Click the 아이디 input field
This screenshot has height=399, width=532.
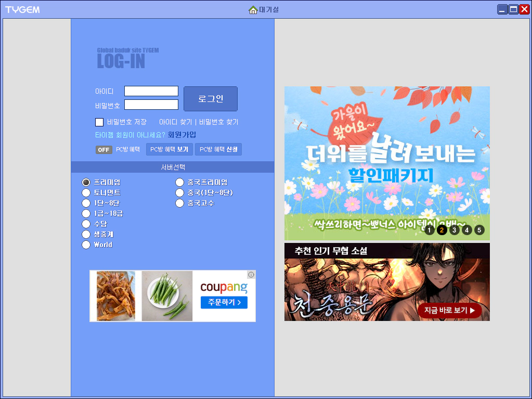tap(151, 91)
